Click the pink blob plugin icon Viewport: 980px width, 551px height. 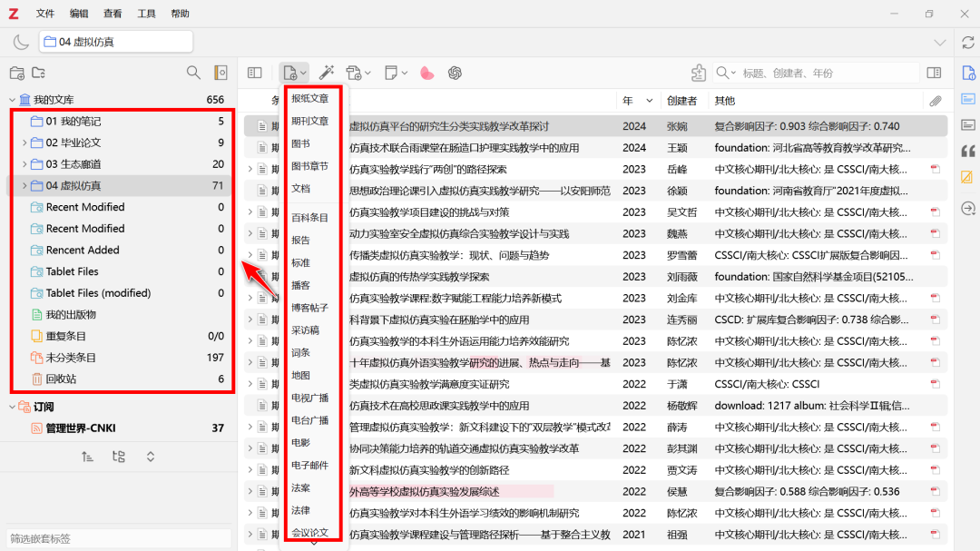click(x=426, y=73)
